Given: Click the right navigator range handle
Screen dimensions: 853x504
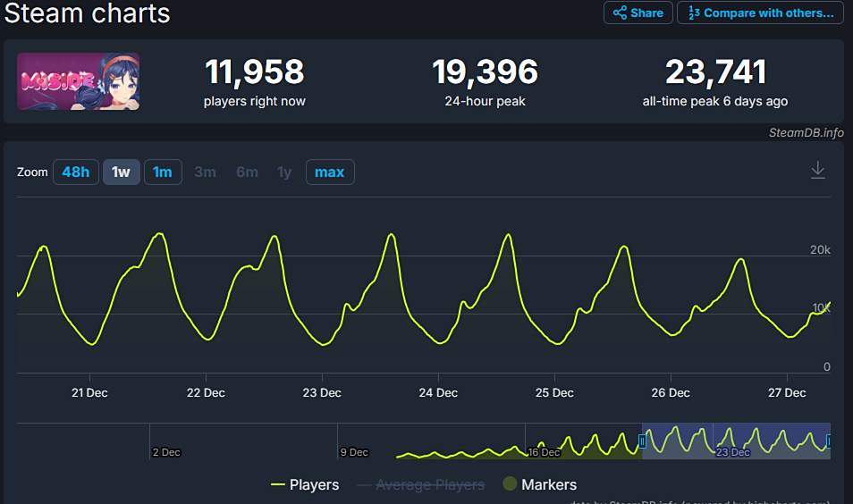Looking at the screenshot, I should pos(829,441).
